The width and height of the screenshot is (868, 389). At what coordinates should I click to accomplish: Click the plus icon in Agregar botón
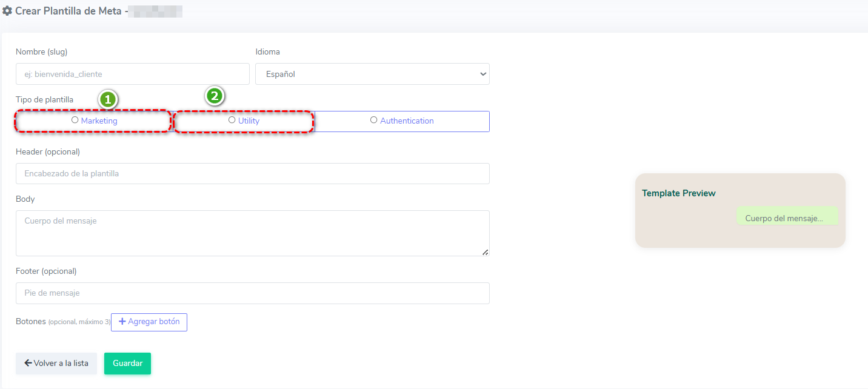coord(122,322)
